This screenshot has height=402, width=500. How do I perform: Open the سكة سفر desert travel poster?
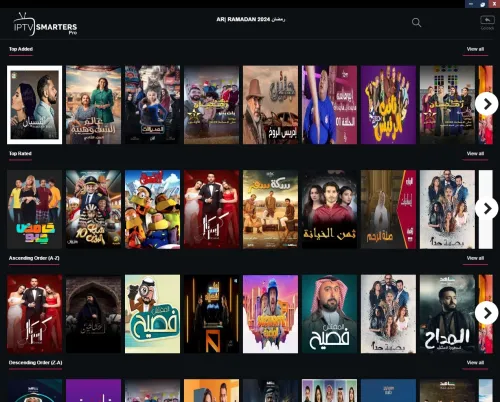pyautogui.click(x=270, y=209)
